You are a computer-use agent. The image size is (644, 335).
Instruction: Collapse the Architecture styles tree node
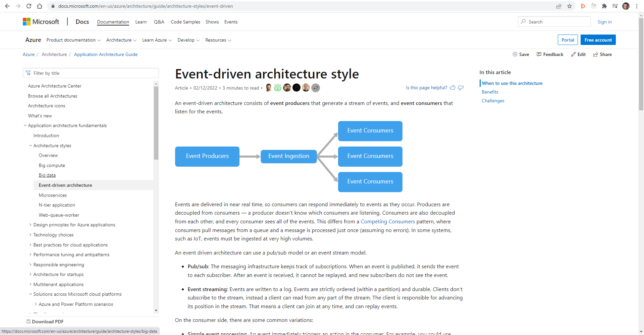click(x=31, y=146)
